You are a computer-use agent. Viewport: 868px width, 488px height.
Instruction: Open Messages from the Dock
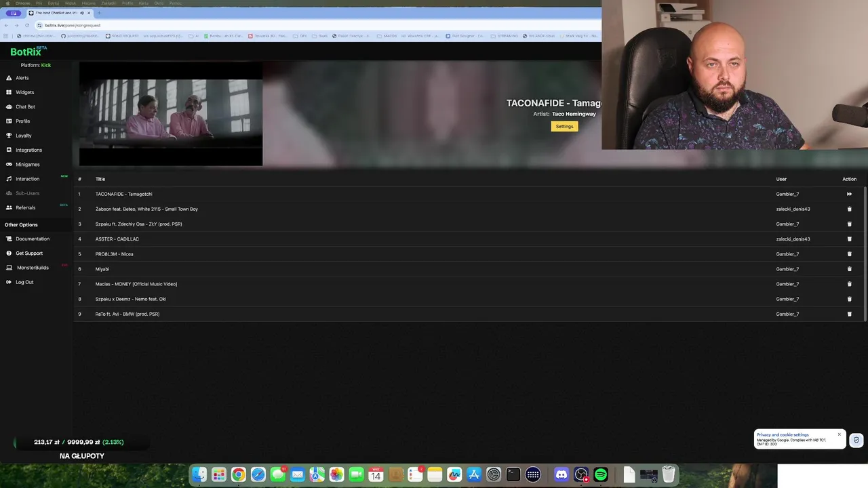pos(277,474)
